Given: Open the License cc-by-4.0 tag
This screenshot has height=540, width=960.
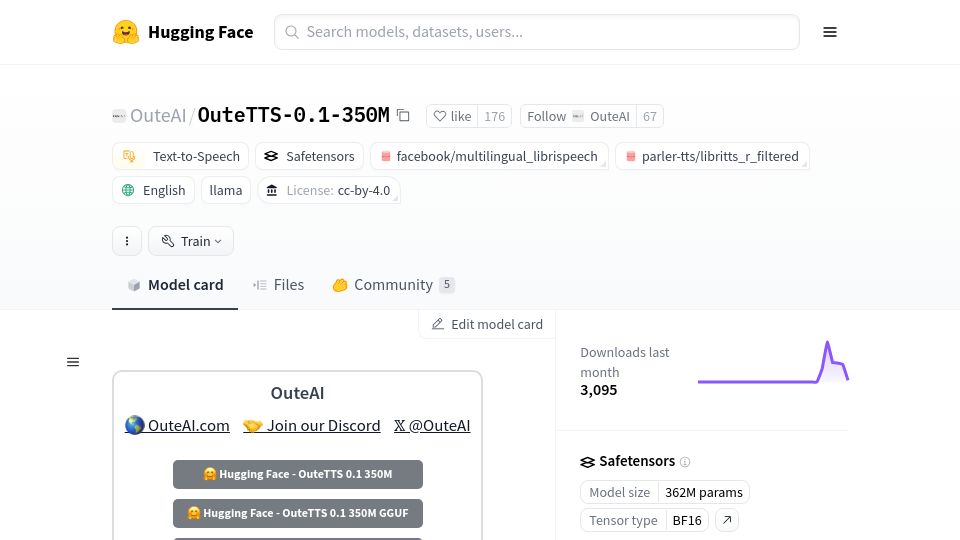Looking at the screenshot, I should [329, 190].
